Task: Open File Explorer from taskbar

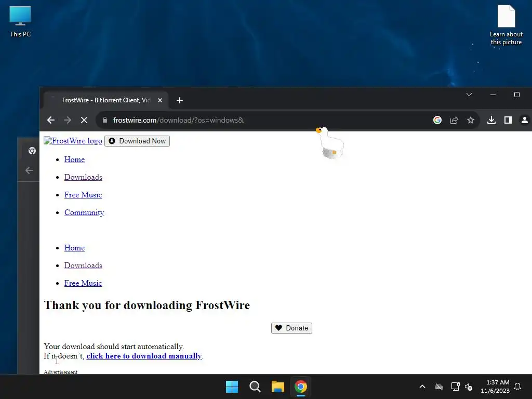Action: pos(278,387)
